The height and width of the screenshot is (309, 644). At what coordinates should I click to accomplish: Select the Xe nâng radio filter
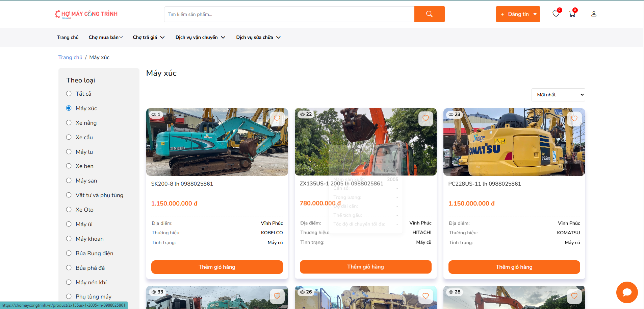[x=69, y=123]
